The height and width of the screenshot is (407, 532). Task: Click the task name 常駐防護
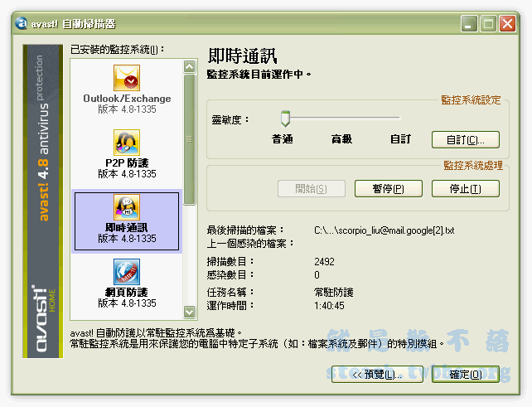click(x=334, y=293)
